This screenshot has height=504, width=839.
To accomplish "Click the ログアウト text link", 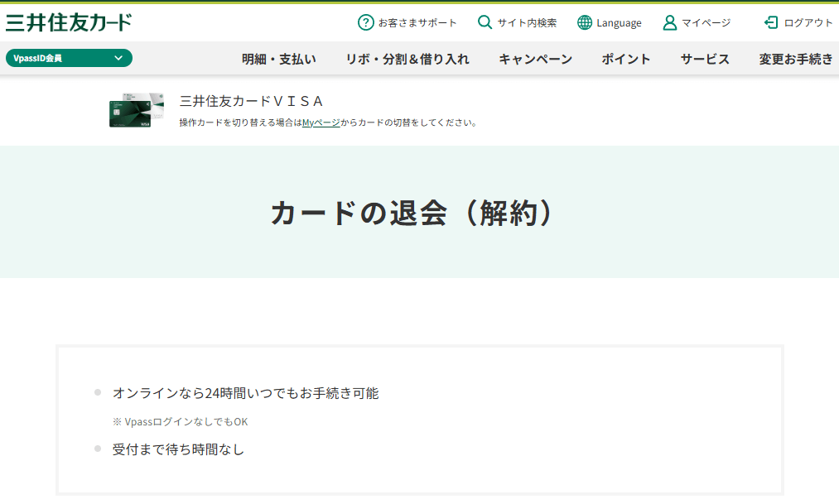I will point(808,23).
